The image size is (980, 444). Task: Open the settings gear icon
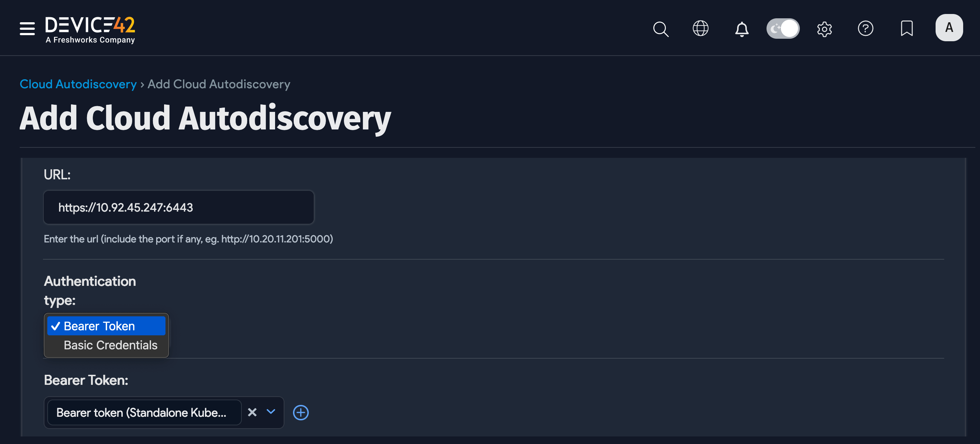tap(825, 29)
